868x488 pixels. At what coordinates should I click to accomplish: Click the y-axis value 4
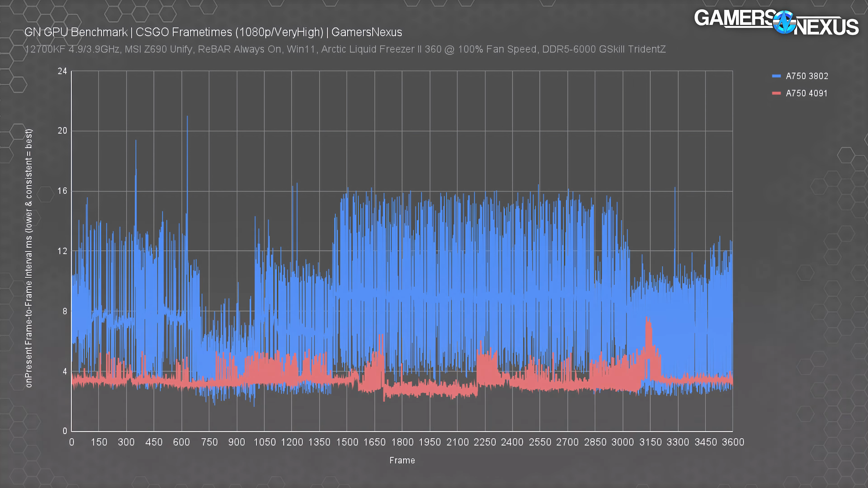point(65,371)
